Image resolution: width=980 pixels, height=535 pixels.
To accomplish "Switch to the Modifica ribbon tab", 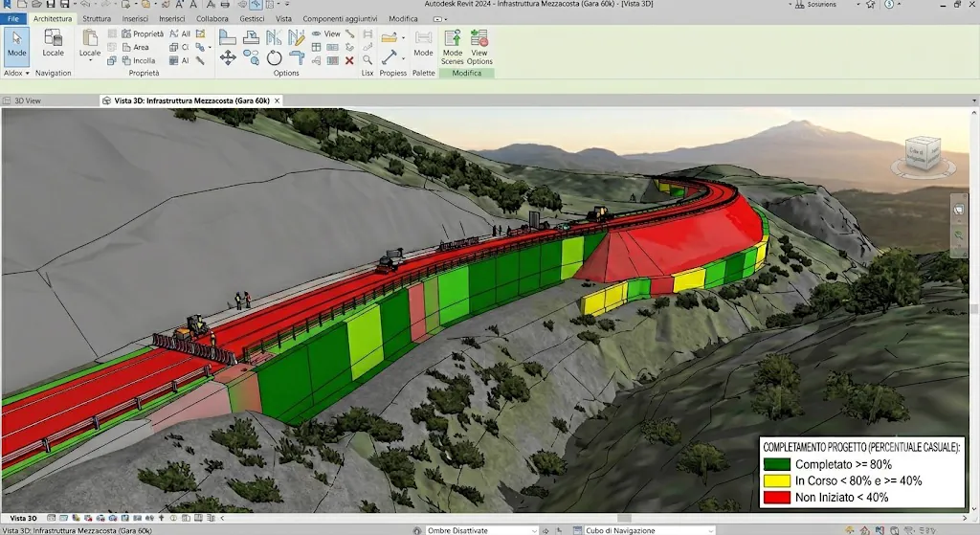I will coord(403,19).
